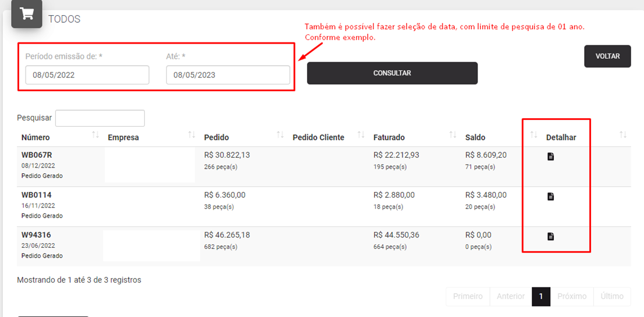Select the Até date field
Screen dimensions: 644x317
(x=228, y=75)
